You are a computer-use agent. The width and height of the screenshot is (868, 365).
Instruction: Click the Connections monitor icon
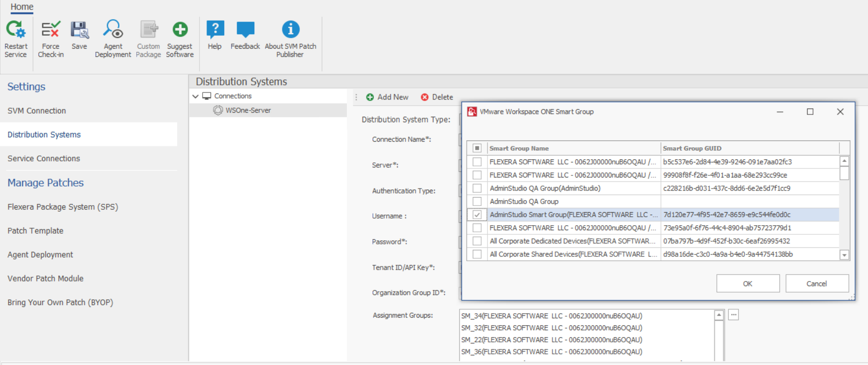207,96
